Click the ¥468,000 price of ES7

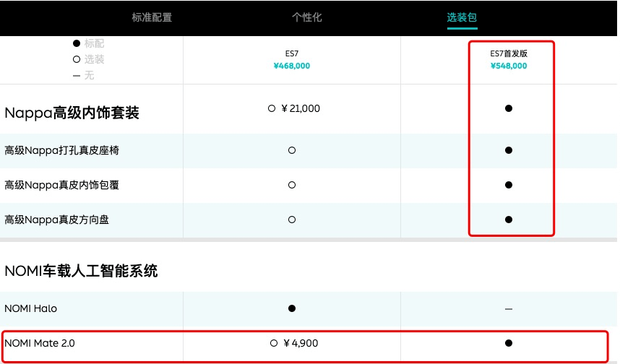292,66
